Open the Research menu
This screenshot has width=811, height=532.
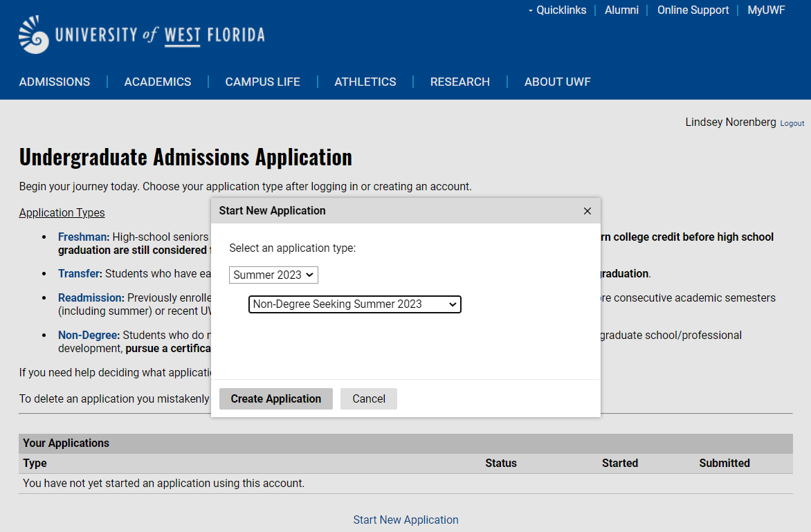(459, 82)
